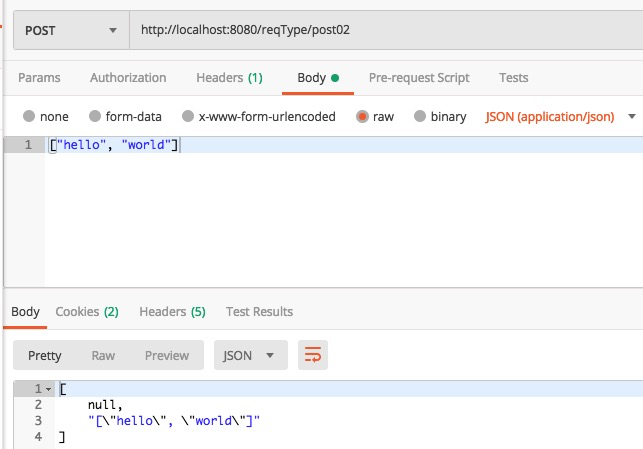Open the response JSON format dropdown

tap(251, 355)
